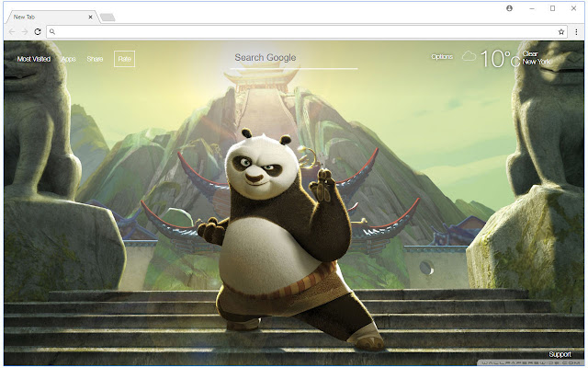Close the New Tab tab
The width and height of the screenshot is (588, 368).
pos(90,17)
